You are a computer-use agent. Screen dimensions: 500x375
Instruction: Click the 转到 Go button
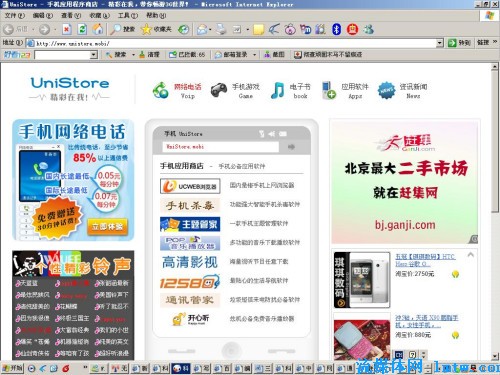pyautogui.click(x=459, y=43)
